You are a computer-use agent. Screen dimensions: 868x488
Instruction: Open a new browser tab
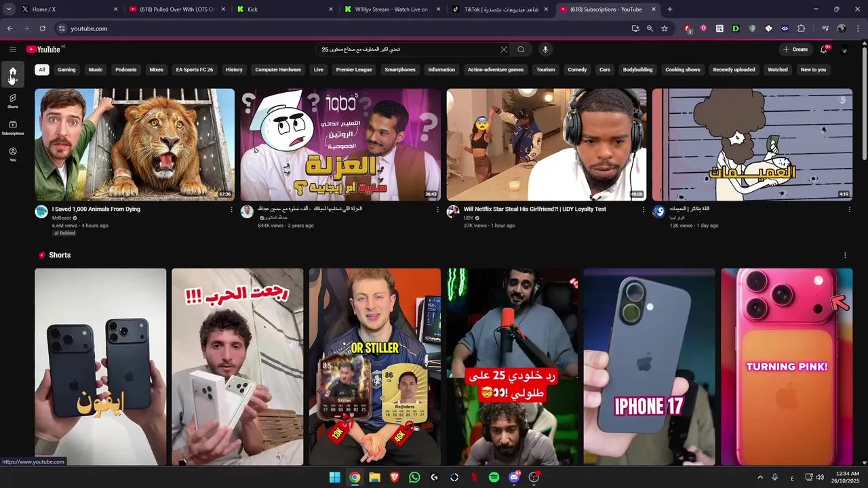pyautogui.click(x=670, y=9)
